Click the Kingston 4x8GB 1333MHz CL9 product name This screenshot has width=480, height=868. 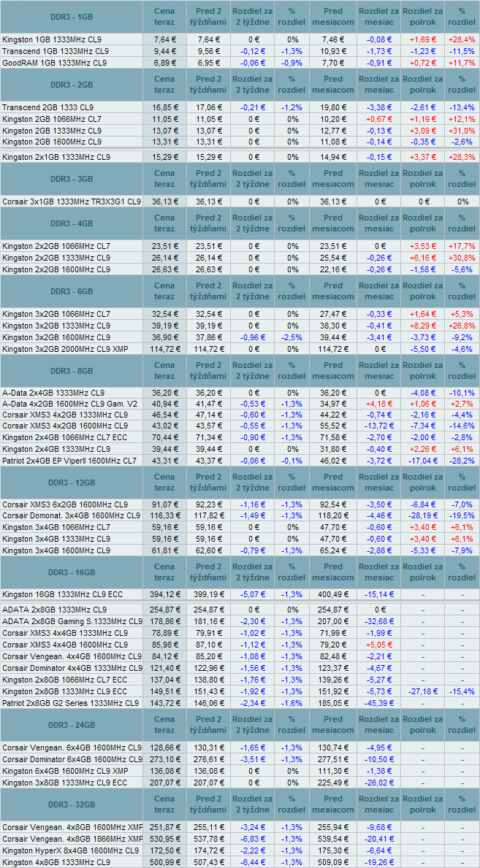[56, 862]
